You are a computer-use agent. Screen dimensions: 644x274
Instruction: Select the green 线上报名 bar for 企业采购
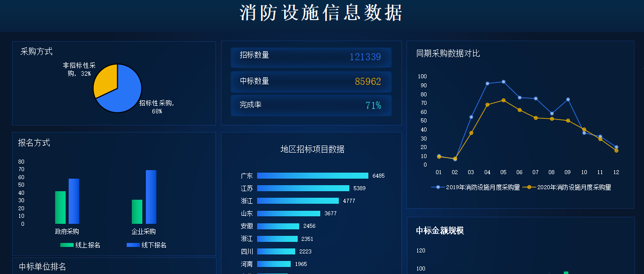(137, 212)
